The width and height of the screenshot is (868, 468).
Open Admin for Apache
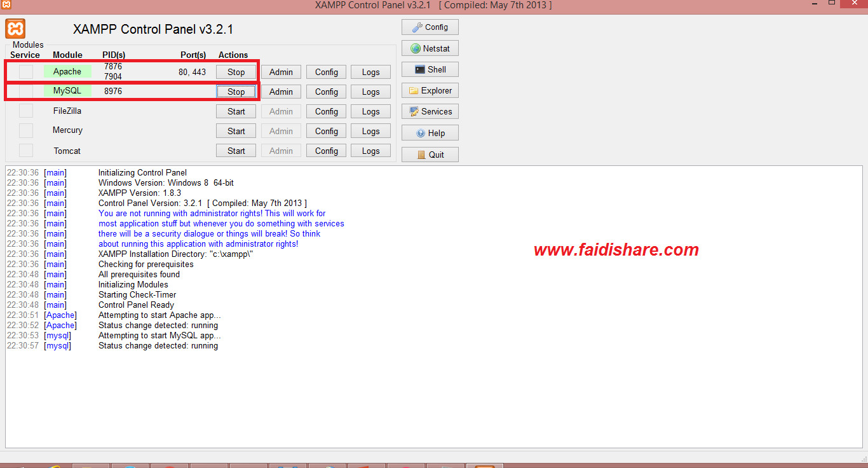281,72
